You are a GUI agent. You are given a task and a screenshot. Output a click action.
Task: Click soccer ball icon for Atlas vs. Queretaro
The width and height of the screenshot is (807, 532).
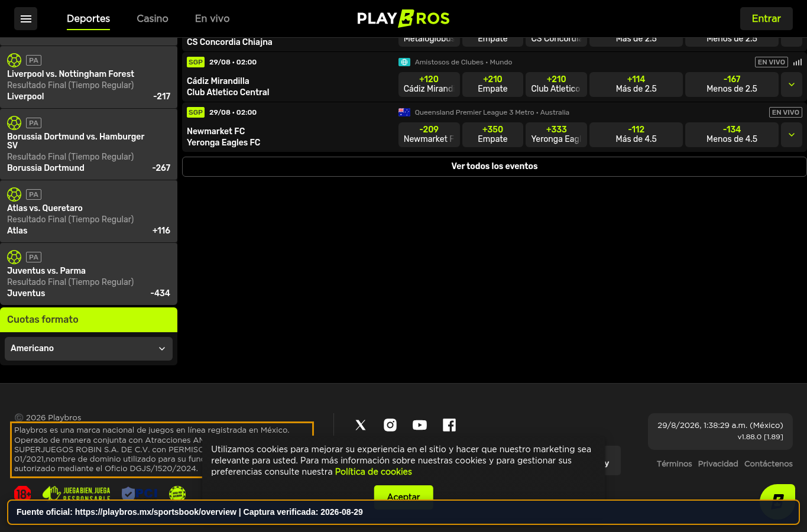pos(14,194)
